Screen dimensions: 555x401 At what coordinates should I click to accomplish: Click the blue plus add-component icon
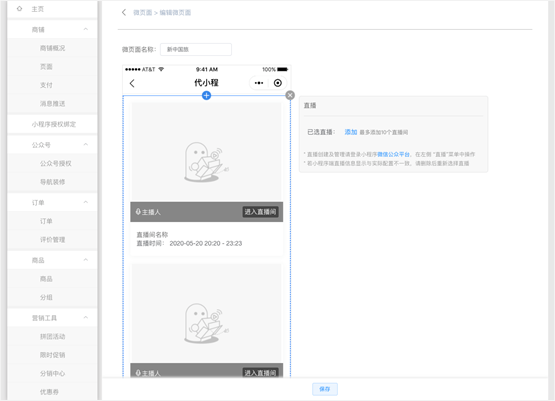206,95
